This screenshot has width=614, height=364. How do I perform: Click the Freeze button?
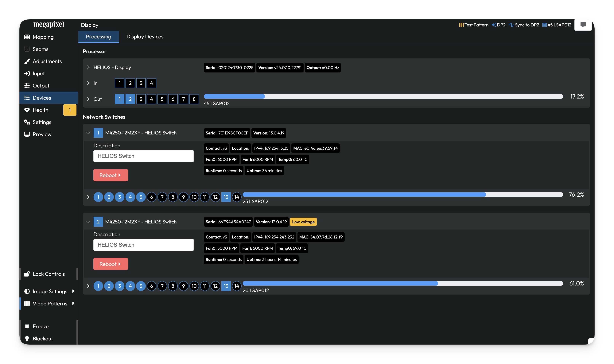[x=49, y=327]
